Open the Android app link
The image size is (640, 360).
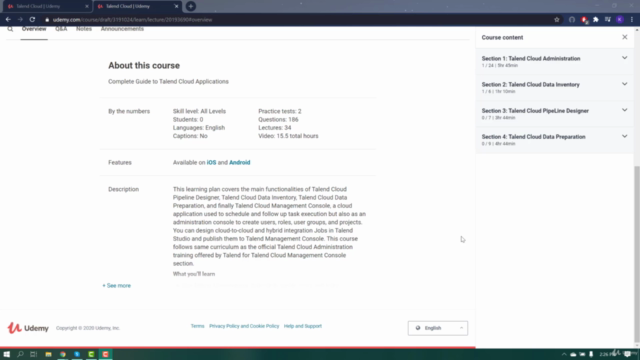240,162
